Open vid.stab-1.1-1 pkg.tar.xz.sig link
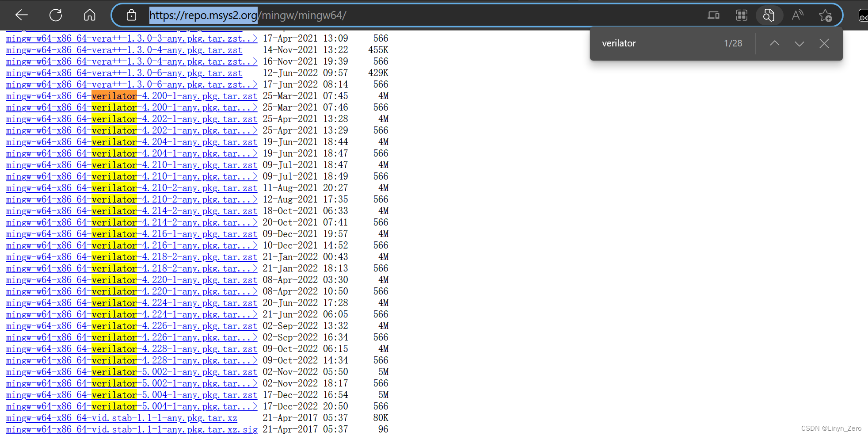 [132, 429]
